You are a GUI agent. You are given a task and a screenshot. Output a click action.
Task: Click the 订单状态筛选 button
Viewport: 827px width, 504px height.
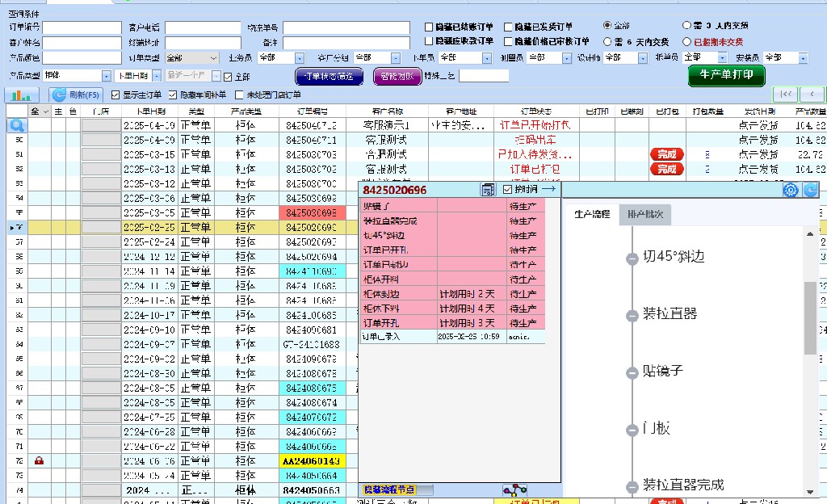pos(330,77)
